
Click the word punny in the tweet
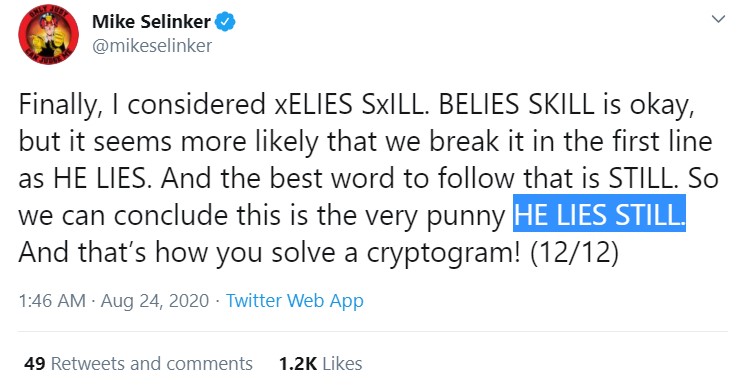[x=466, y=217]
